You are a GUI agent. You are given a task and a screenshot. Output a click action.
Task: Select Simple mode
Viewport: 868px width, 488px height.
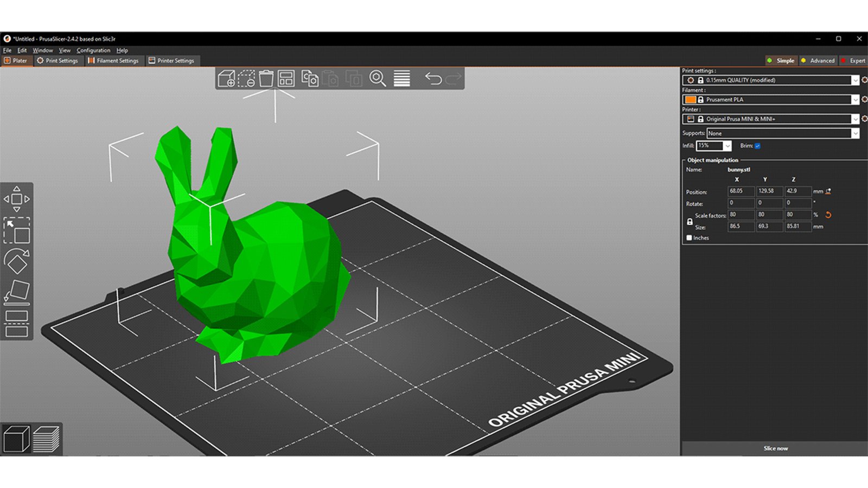point(781,61)
